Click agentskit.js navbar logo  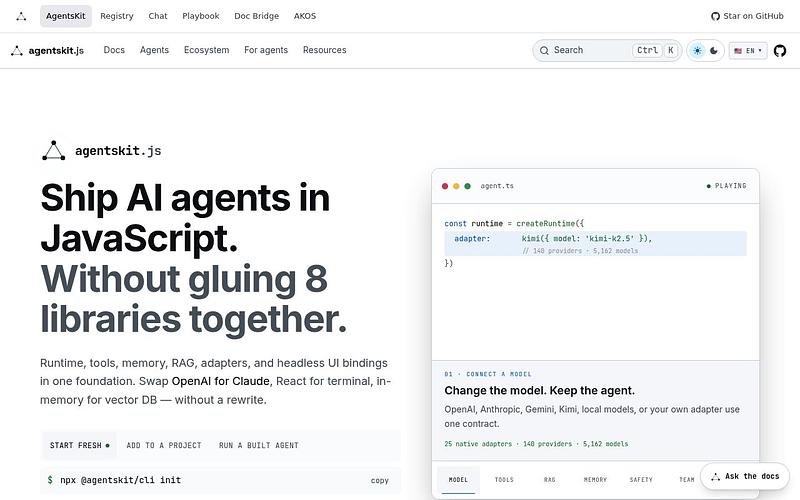pyautogui.click(x=47, y=51)
